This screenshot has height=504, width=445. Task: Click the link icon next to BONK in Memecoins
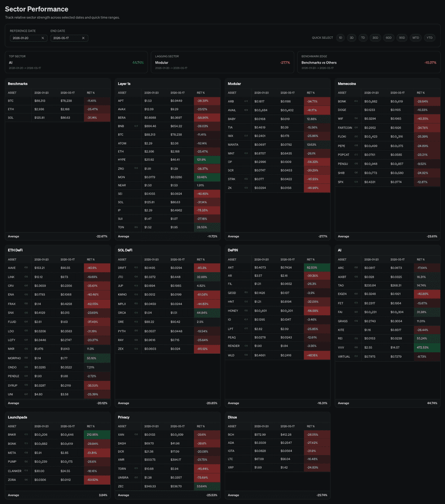[x=356, y=101]
